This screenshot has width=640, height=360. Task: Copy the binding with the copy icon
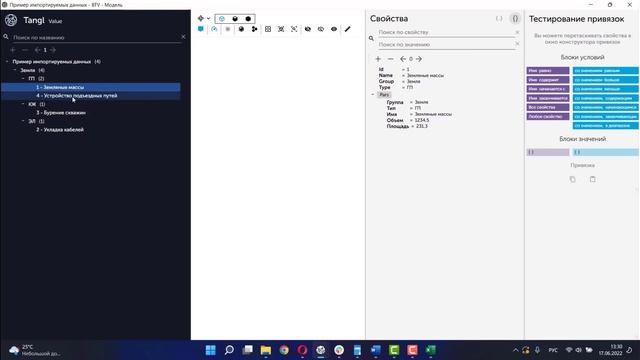point(573,179)
